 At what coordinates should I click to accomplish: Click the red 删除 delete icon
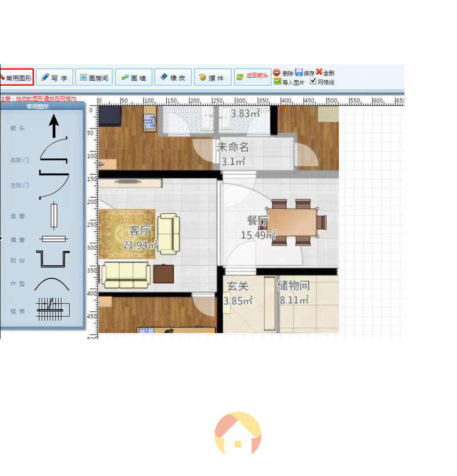(276, 73)
